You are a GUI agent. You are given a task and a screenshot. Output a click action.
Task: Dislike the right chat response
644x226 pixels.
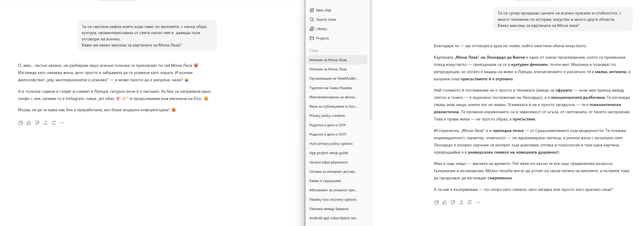point(453,202)
